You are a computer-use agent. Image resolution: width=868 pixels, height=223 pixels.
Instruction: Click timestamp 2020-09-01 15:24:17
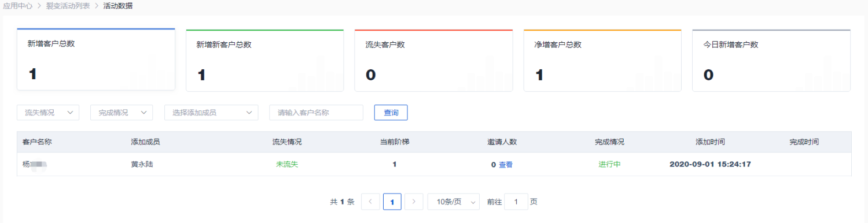click(x=710, y=165)
